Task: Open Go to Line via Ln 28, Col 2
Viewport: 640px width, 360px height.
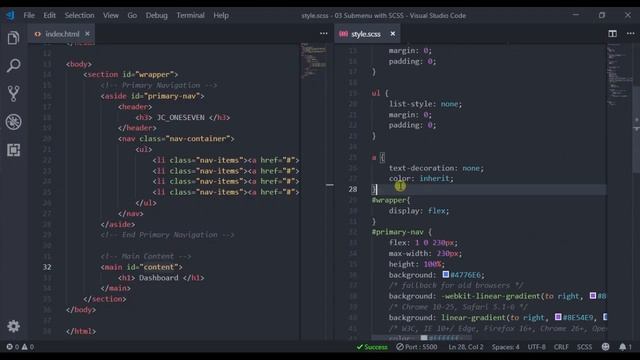Action: point(466,347)
